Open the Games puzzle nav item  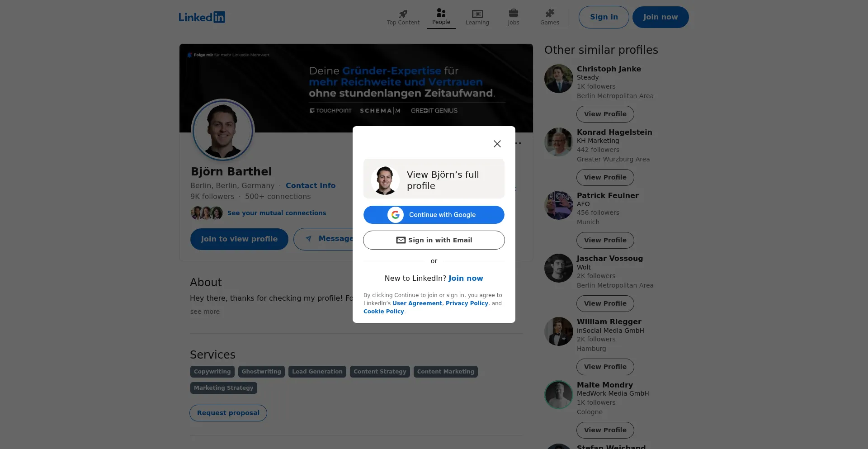tap(550, 17)
